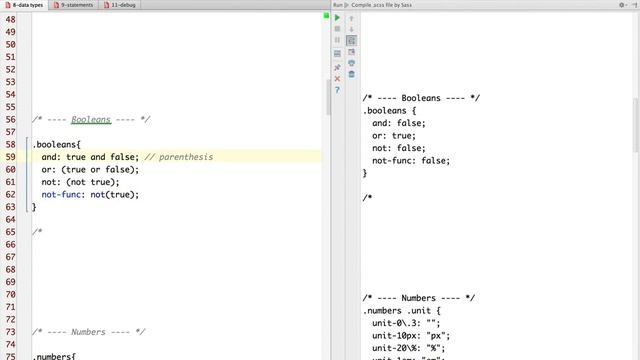The image size is (640, 360).
Task: Click 'not-func: false;' in the output console
Action: click(x=411, y=161)
